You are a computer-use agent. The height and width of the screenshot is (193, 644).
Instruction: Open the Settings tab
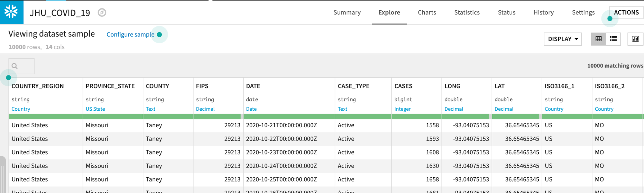(x=583, y=13)
